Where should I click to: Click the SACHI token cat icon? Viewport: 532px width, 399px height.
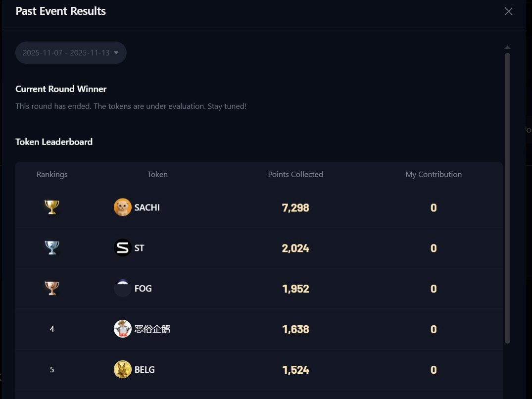(x=122, y=207)
